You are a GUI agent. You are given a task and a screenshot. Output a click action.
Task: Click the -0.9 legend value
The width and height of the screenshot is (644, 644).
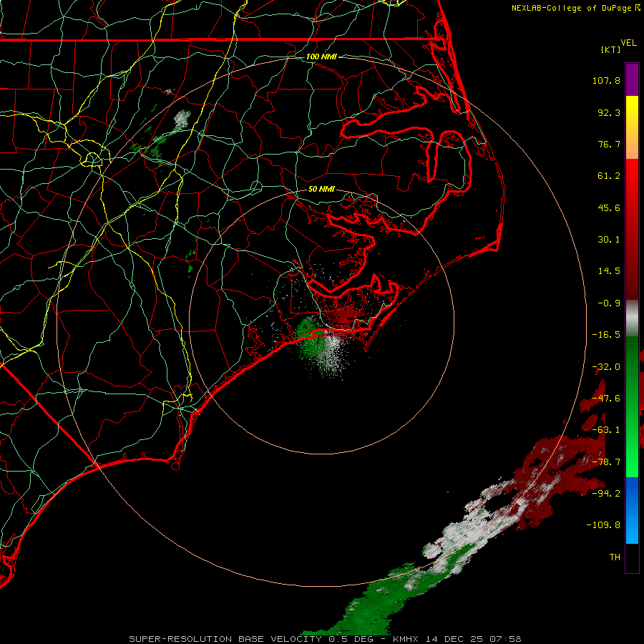click(609, 303)
